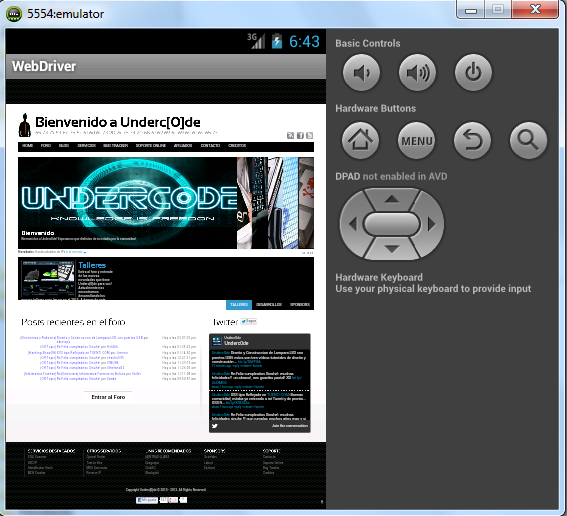The height and width of the screenshot is (516, 567).
Task: Switch to the TALLERES tab
Action: (x=239, y=305)
